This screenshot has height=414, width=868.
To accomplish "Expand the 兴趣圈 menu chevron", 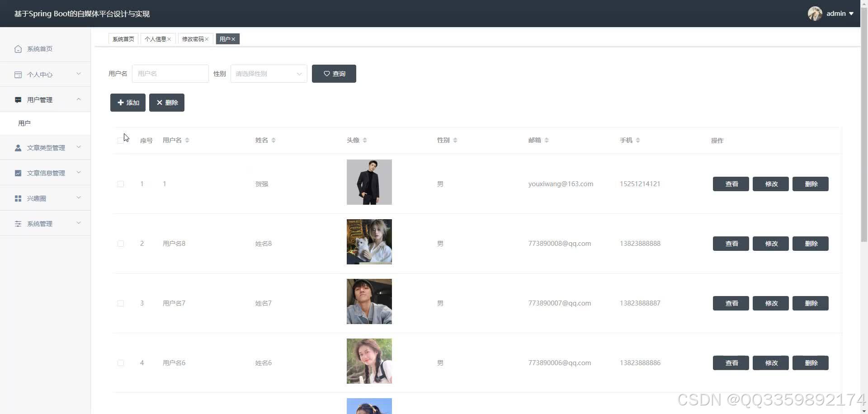I will (x=79, y=198).
